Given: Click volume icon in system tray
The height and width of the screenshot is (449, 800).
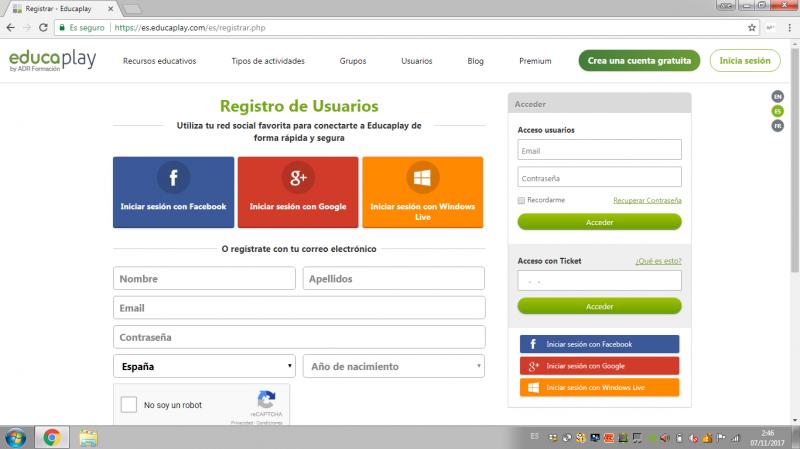Looking at the screenshot, I should [x=665, y=438].
